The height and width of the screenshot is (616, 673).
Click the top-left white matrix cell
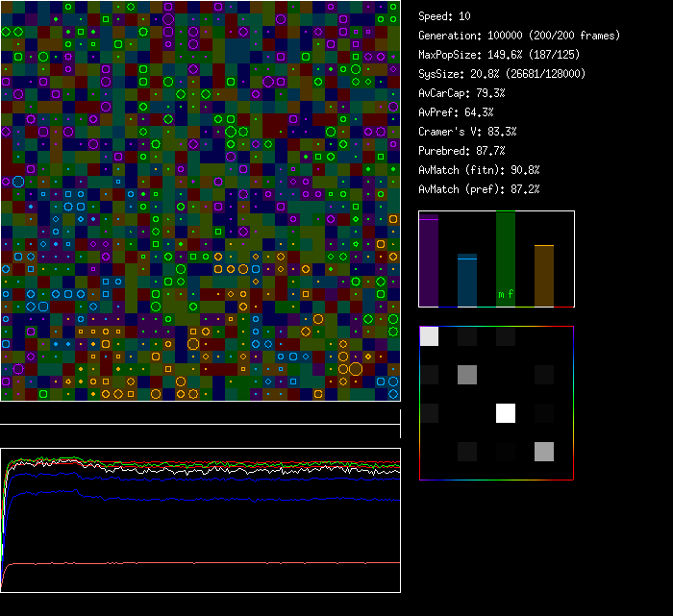tap(429, 336)
